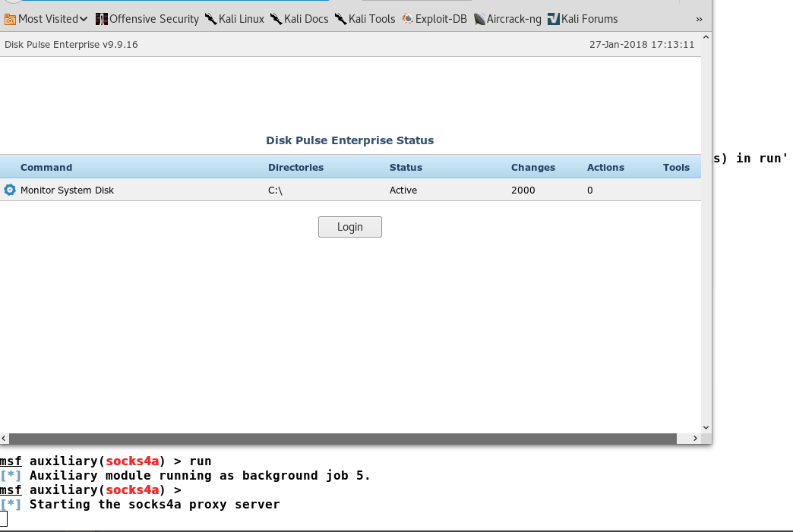This screenshot has height=532, width=793.
Task: Click the Kali Tools bookmark dragon icon
Action: click(x=341, y=19)
